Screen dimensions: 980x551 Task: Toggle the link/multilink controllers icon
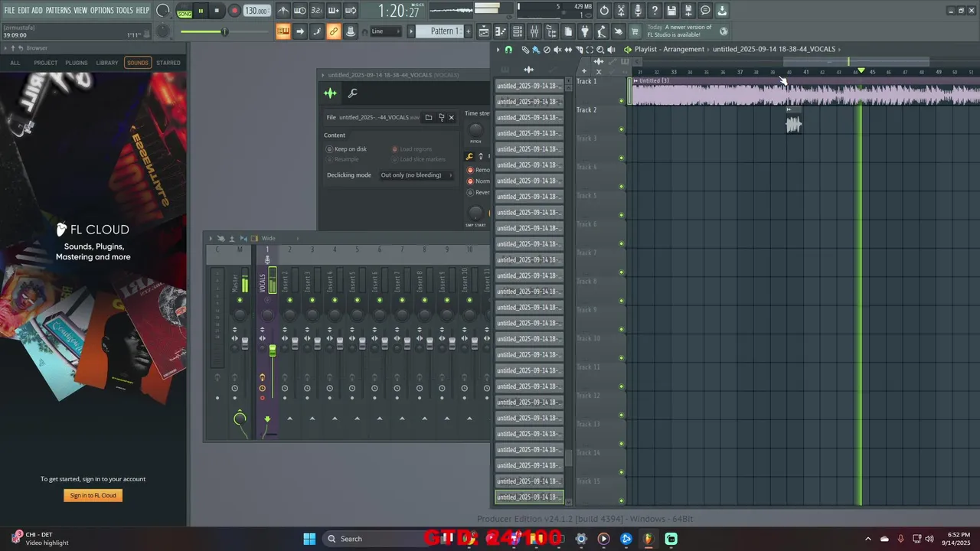[334, 31]
